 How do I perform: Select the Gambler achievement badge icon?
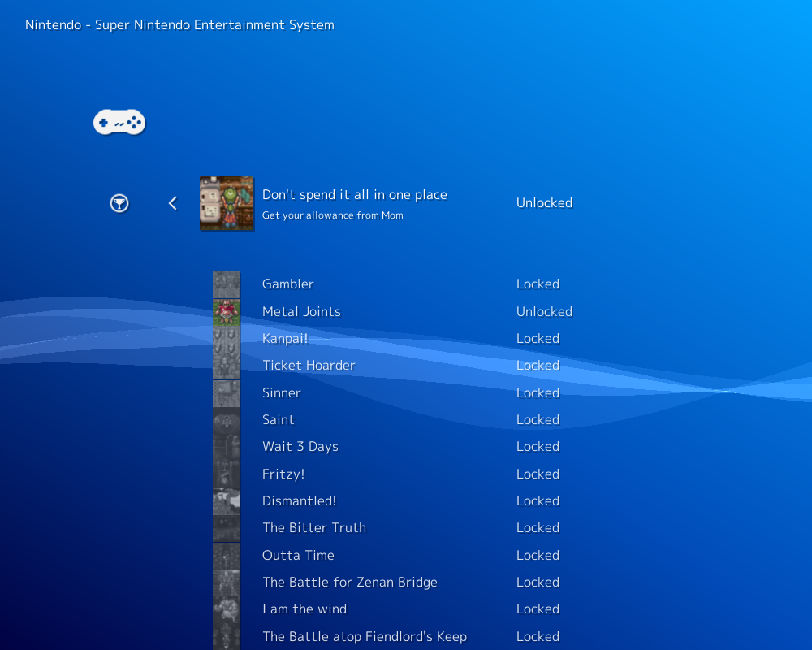226,284
